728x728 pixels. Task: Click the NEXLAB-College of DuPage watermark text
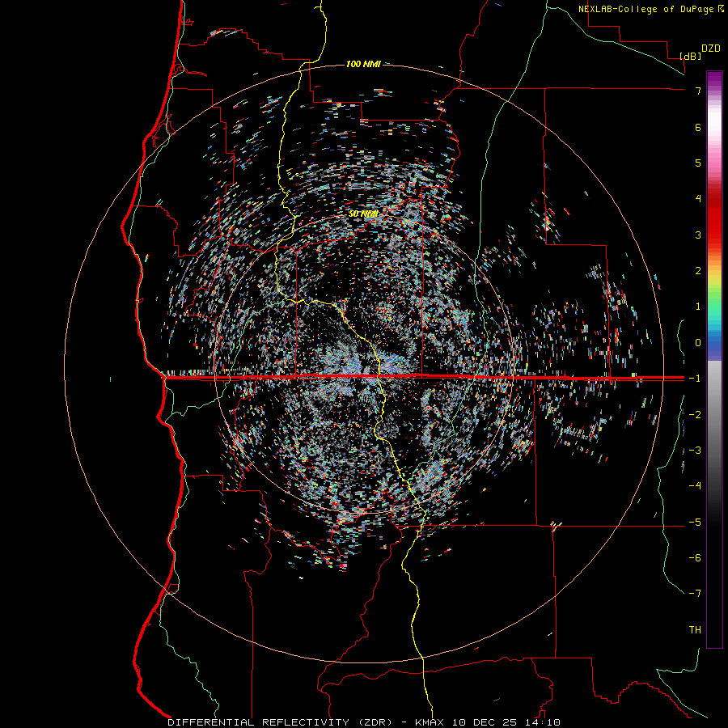coord(650,9)
